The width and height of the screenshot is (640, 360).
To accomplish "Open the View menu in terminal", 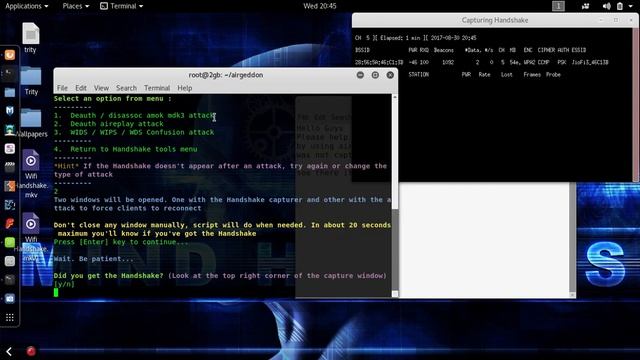I will 101,88.
